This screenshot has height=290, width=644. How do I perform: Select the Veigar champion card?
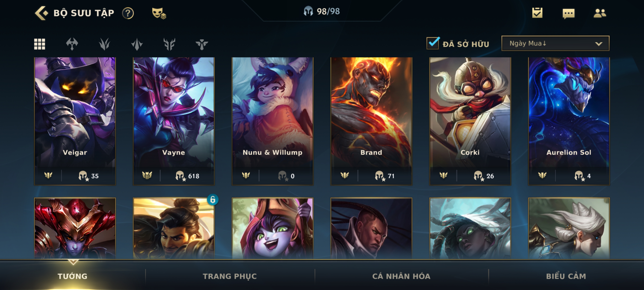pyautogui.click(x=75, y=121)
